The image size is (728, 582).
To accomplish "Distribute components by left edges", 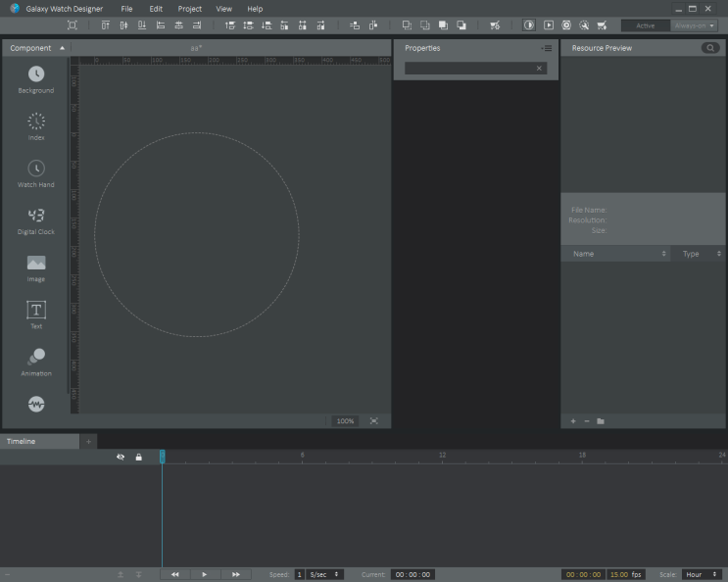I will coord(284,25).
